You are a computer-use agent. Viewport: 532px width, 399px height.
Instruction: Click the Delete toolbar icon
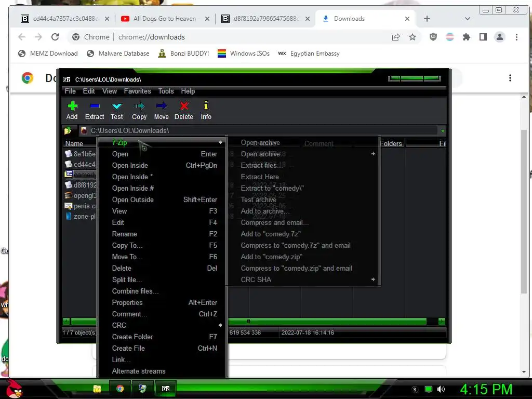click(x=184, y=110)
